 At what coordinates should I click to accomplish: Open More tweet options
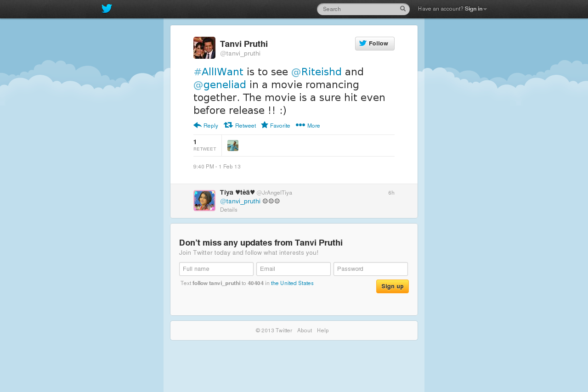point(308,125)
